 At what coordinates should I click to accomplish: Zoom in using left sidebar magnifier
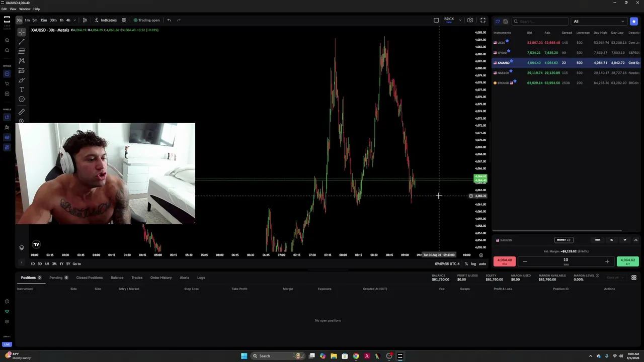(x=7, y=40)
